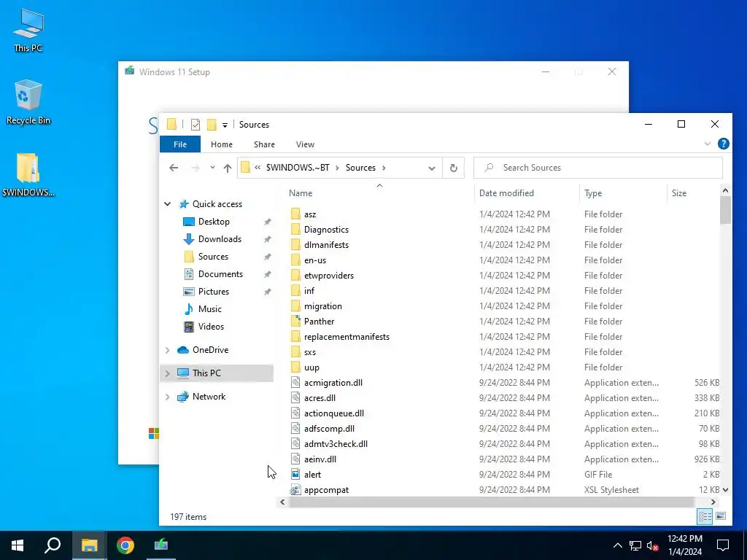Refresh the Sources folder view

point(454,168)
